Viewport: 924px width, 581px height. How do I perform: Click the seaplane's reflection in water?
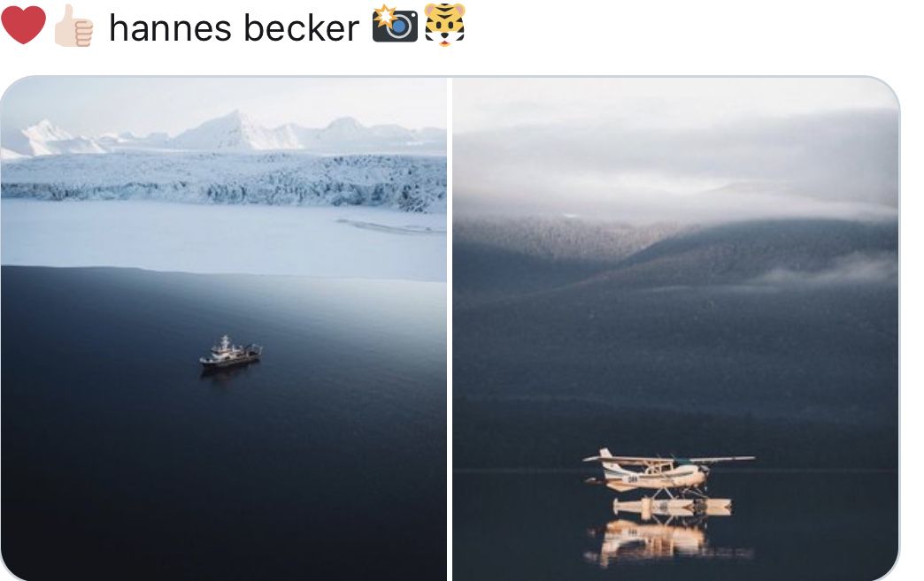[667, 543]
